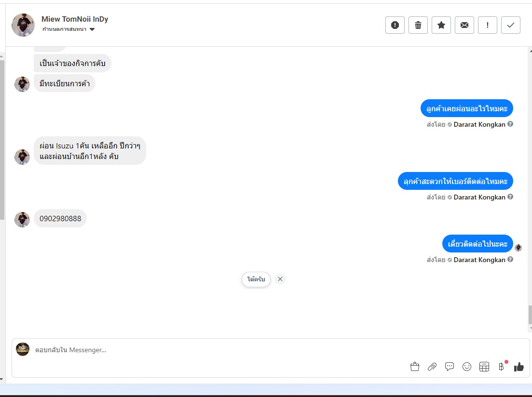Flag conversation with the exclamation mark icon
The width and height of the screenshot is (532, 397).
(487, 25)
